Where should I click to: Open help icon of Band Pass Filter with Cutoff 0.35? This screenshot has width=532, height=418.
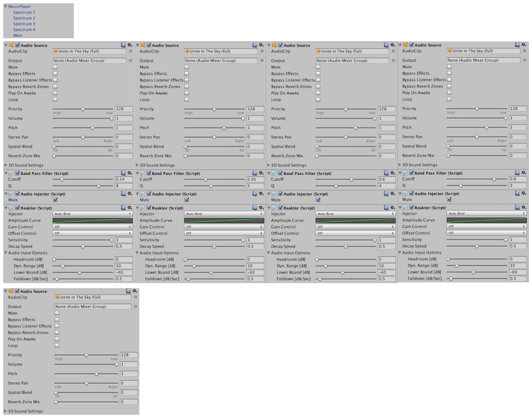(x=255, y=174)
